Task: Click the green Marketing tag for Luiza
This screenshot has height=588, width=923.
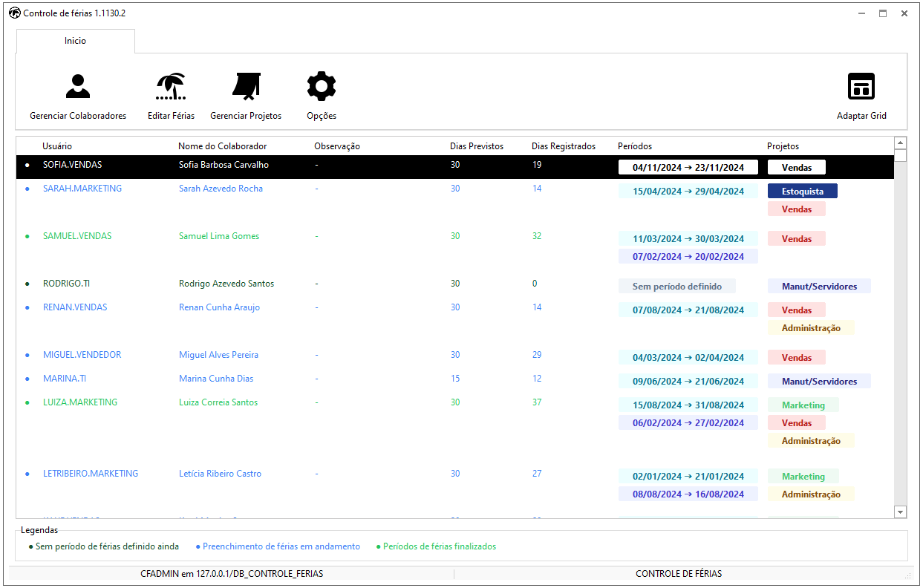Action: 803,405
